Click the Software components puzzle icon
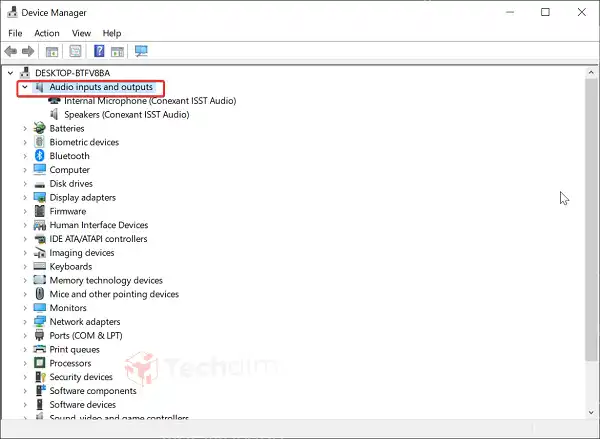 [x=41, y=391]
